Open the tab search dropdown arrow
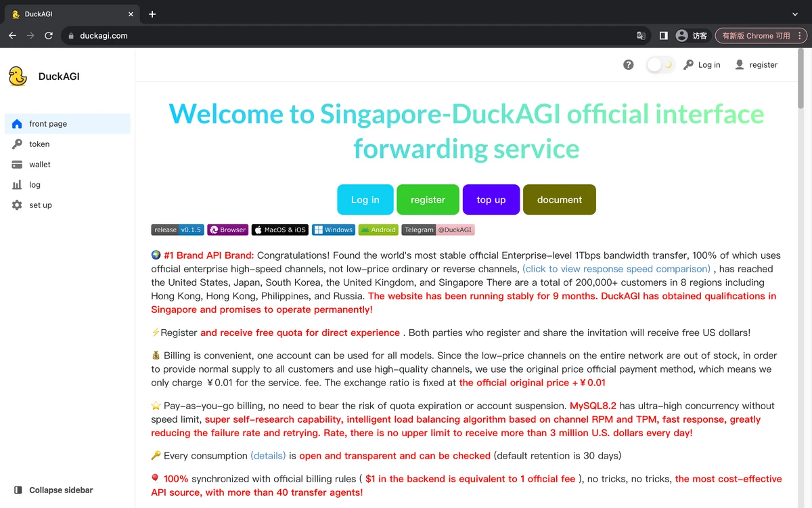Image resolution: width=812 pixels, height=508 pixels. point(795,14)
